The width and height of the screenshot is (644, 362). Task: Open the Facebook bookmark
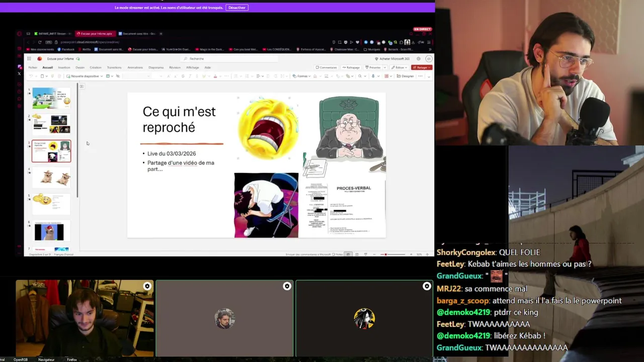point(66,49)
